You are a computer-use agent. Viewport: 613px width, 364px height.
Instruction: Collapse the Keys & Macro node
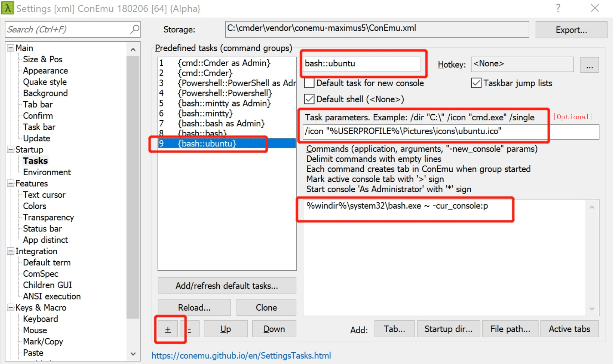tap(11, 307)
